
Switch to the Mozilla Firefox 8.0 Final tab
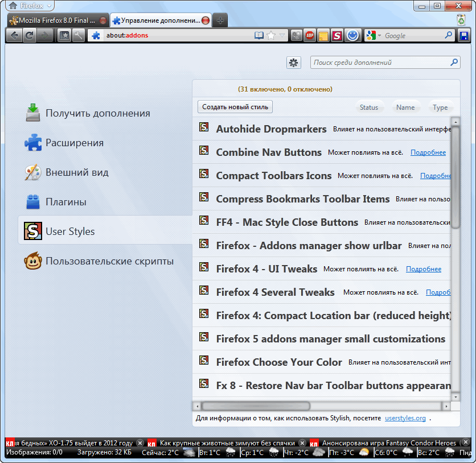[57, 20]
